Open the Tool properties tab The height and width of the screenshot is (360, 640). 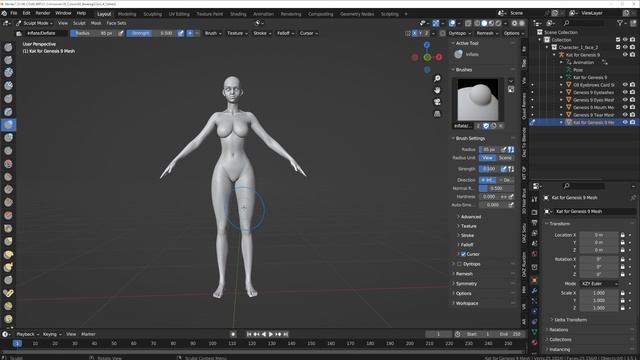tap(535, 200)
